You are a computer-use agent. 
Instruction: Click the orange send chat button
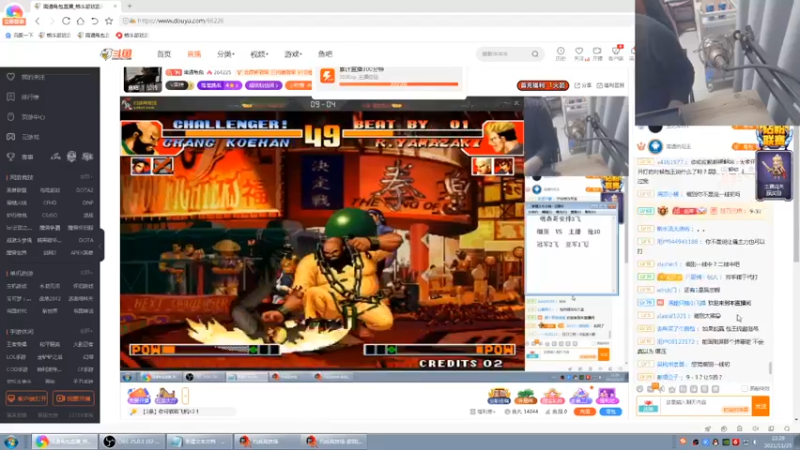point(761,406)
